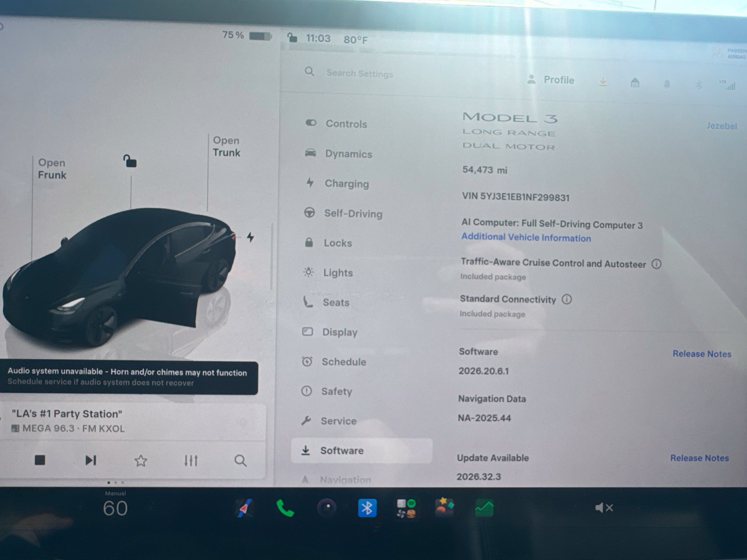Open the camera app in the dock

[327, 508]
